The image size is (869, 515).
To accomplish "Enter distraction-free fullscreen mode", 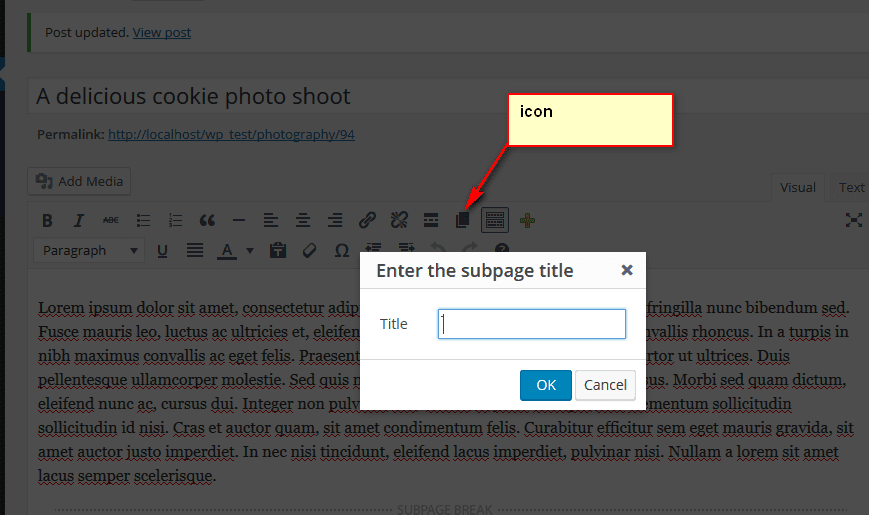I will pyautogui.click(x=853, y=220).
